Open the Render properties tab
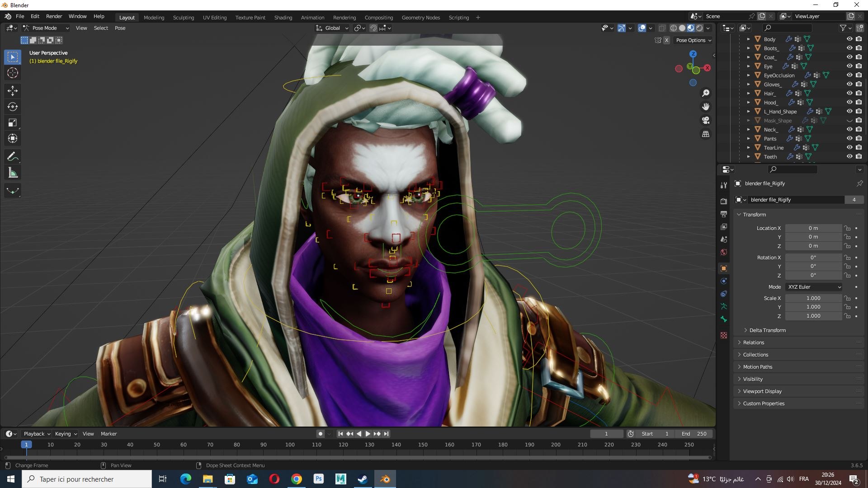The width and height of the screenshot is (868, 488). (724, 201)
